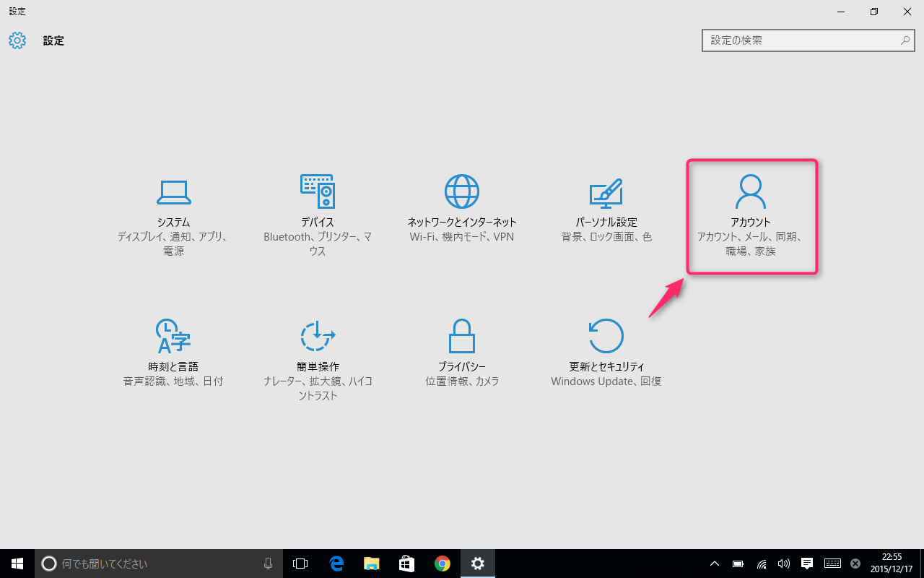Image resolution: width=924 pixels, height=578 pixels.
Task: Open the デバイス settings category
Action: tap(318, 216)
